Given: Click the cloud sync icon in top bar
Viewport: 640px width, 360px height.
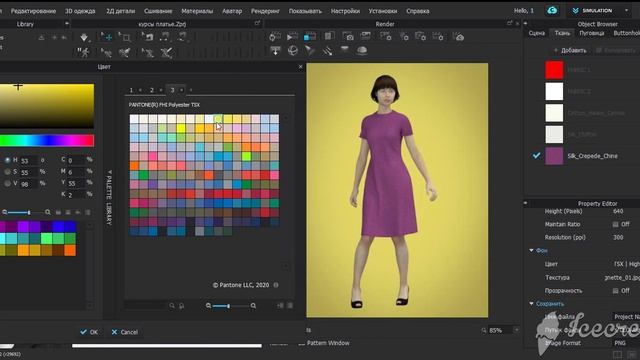Looking at the screenshot, I should (552, 11).
